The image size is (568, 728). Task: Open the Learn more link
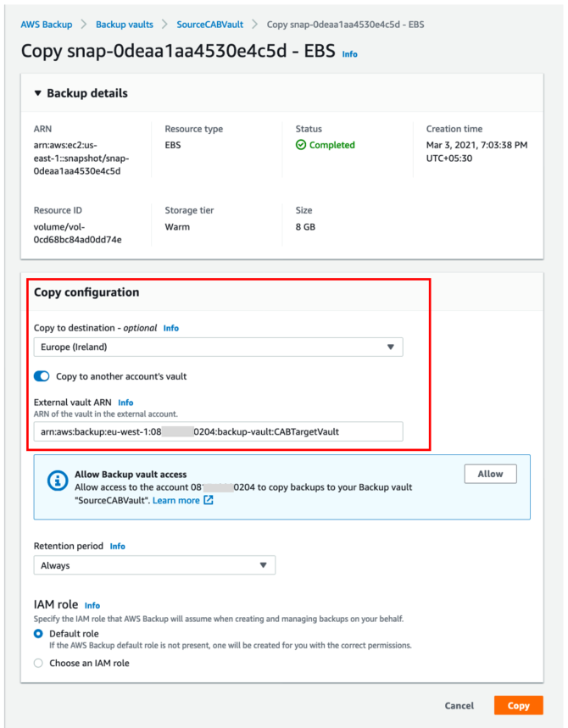tap(175, 500)
